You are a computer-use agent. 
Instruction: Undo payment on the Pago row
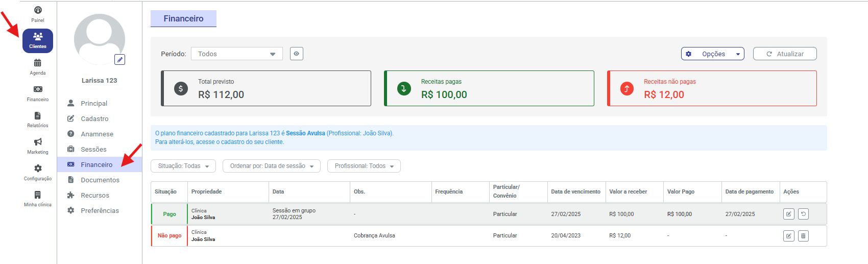[803, 214]
